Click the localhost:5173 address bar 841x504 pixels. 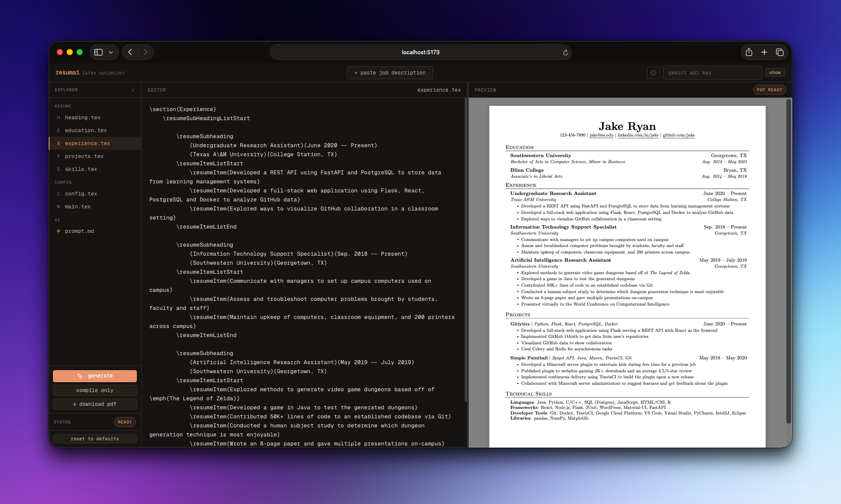[420, 52]
